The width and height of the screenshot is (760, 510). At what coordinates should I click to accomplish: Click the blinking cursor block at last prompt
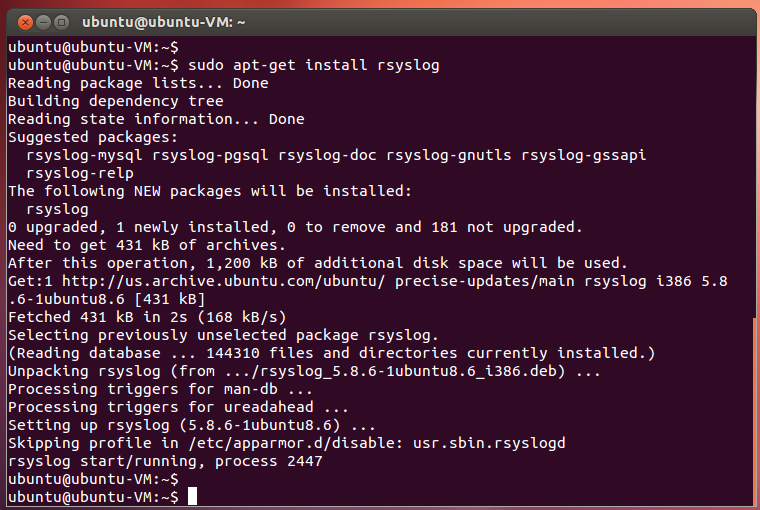(x=192, y=496)
